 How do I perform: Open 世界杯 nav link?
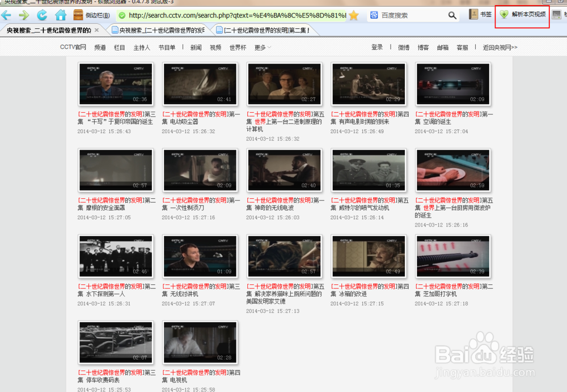coord(238,48)
